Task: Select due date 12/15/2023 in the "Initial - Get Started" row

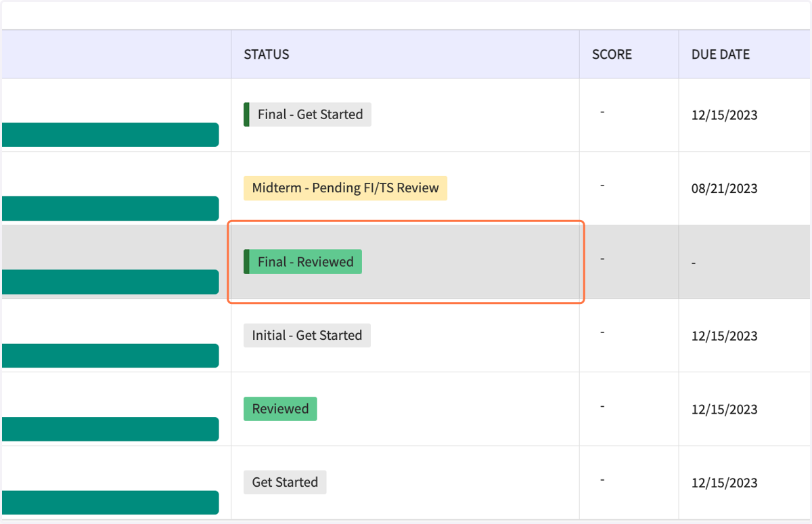Action: pos(724,336)
